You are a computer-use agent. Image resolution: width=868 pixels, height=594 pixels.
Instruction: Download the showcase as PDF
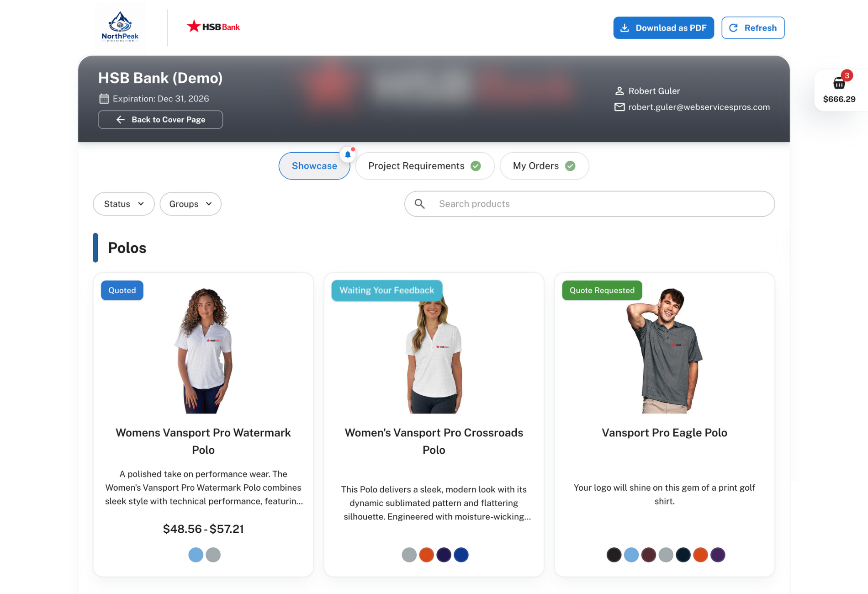coord(663,28)
